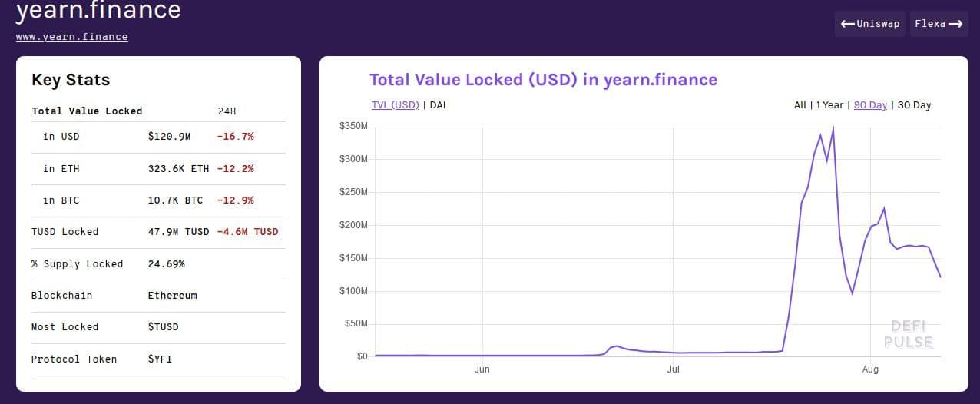
Task: Click the $120.9M USD locked value
Action: (x=169, y=137)
